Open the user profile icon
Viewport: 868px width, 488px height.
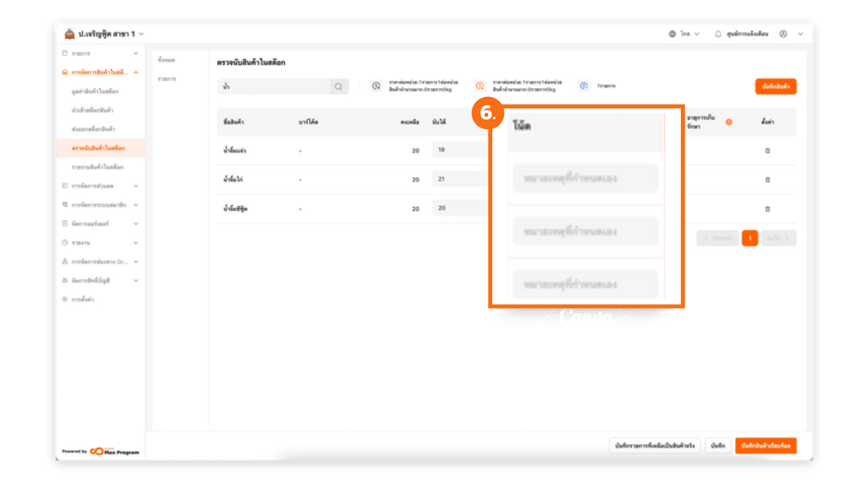783,34
